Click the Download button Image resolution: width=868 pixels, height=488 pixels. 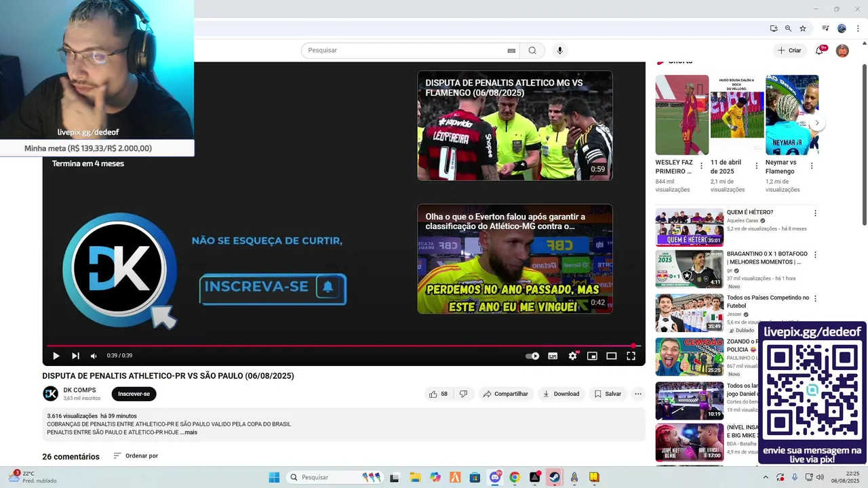[x=561, y=394]
